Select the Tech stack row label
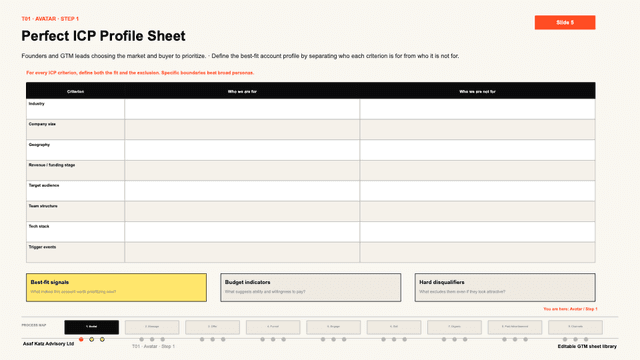 (x=39, y=226)
